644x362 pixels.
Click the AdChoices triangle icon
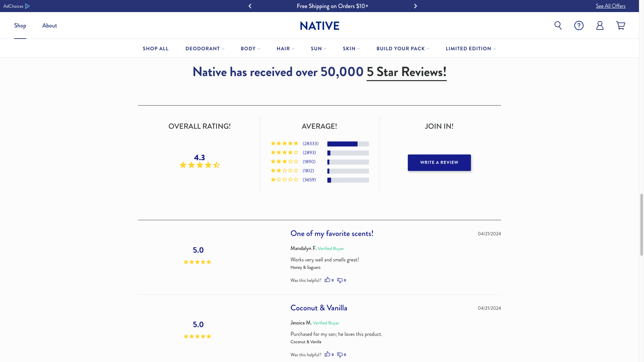coord(28,6)
